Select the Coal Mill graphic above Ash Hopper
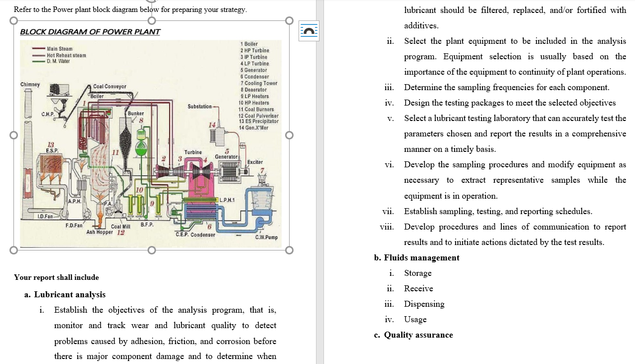The width and height of the screenshot is (635, 364). pos(118,212)
